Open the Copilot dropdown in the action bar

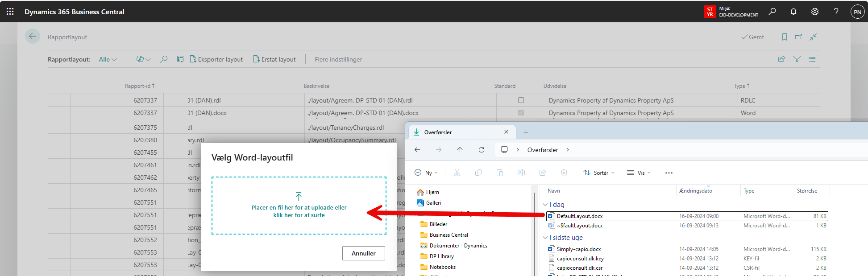click(x=143, y=59)
